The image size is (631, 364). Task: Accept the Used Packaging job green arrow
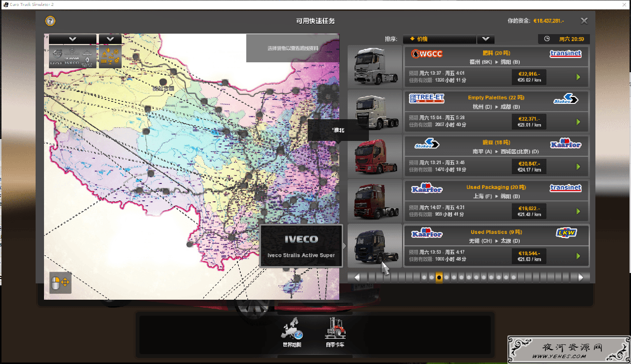click(x=578, y=211)
